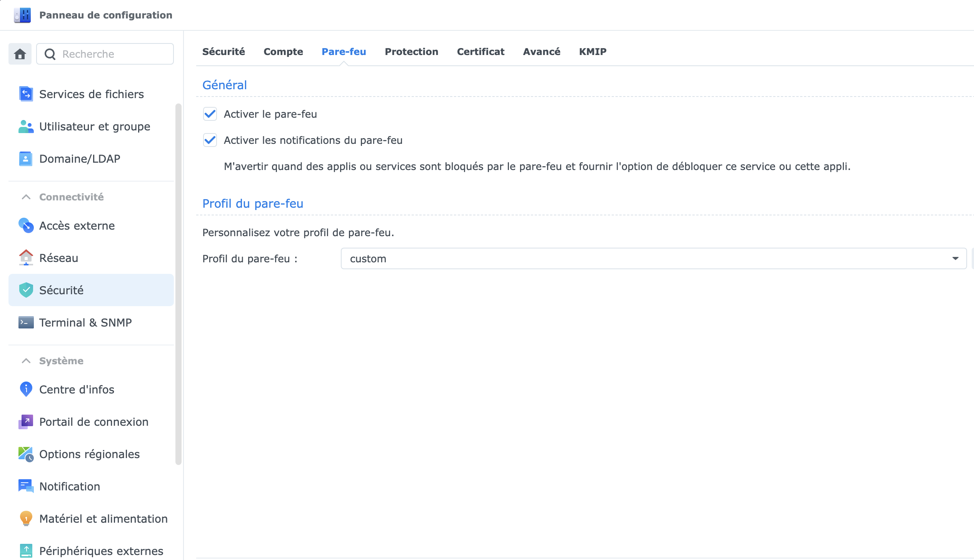
Task: Open the Profil du pare-feu dropdown
Action: (653, 259)
